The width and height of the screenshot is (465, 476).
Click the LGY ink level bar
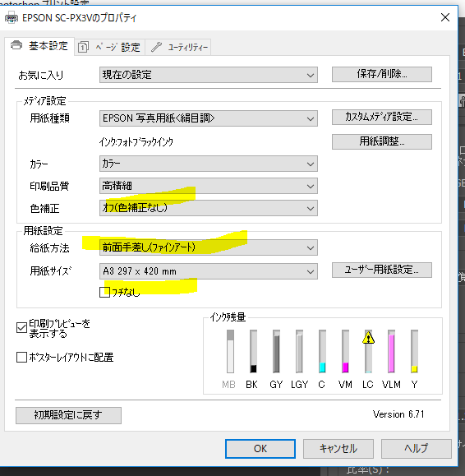pyautogui.click(x=299, y=351)
